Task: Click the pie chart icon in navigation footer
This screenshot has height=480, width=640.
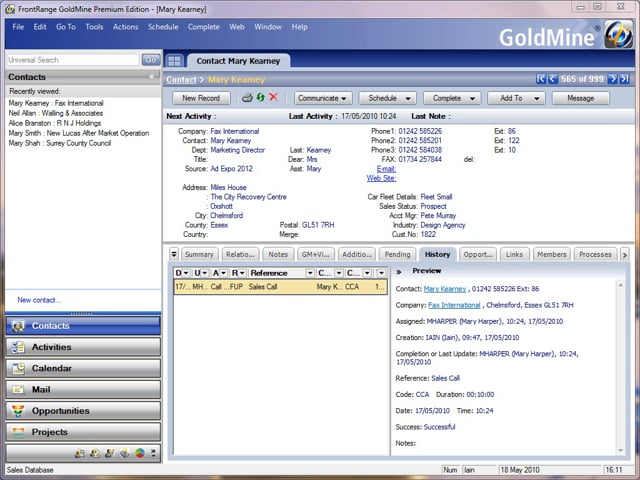Action: (x=140, y=453)
